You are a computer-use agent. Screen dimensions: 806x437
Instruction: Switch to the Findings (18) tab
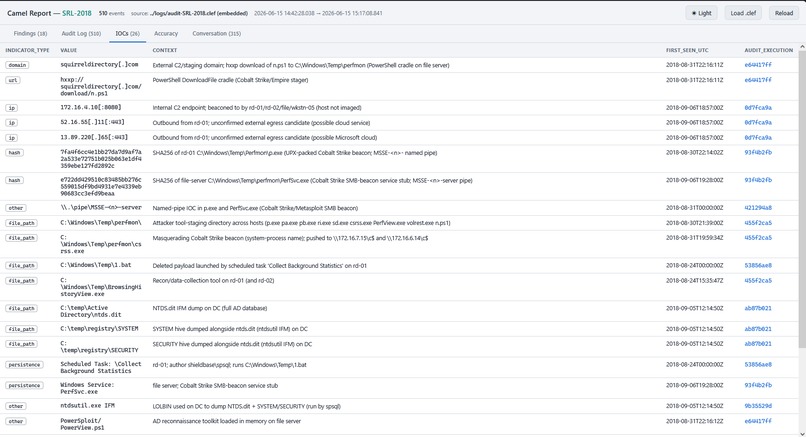(30, 33)
